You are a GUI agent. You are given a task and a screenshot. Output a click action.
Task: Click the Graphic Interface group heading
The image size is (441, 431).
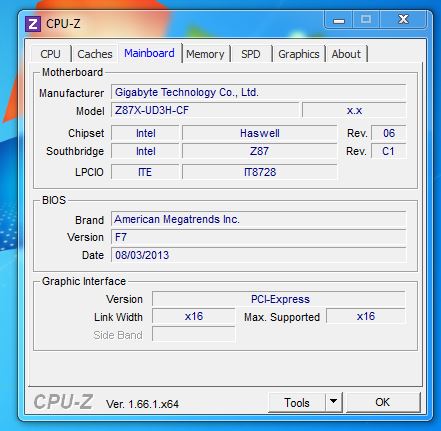(x=84, y=281)
